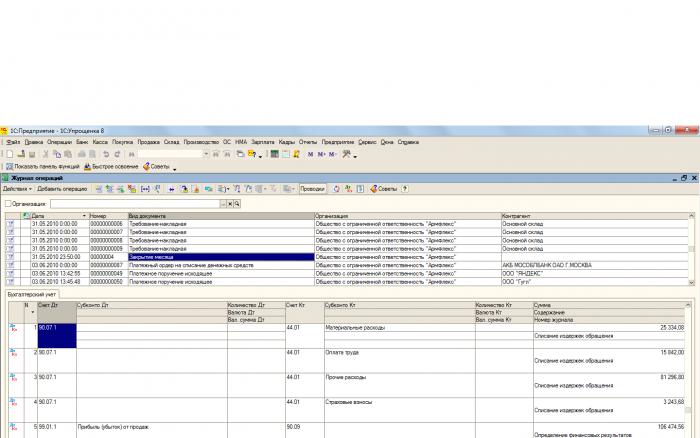Click the M+ memory button

coord(321,154)
